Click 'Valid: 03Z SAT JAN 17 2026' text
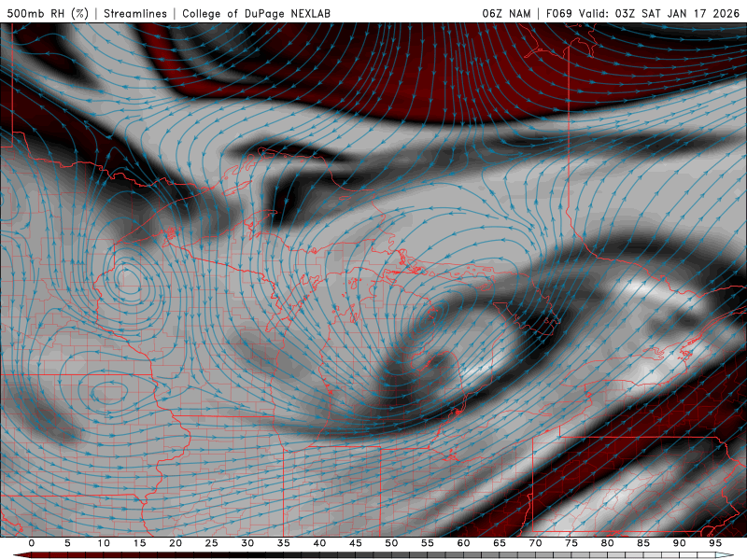Screen dimensions: 747x560 click(x=659, y=13)
